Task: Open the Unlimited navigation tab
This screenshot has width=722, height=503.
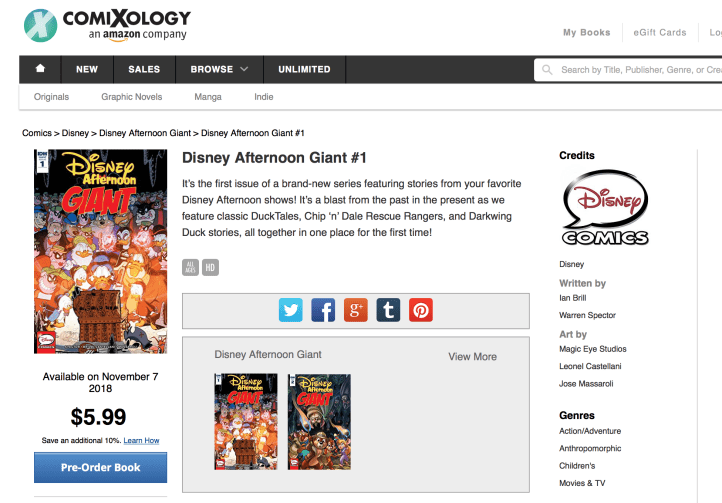Action: click(x=304, y=69)
